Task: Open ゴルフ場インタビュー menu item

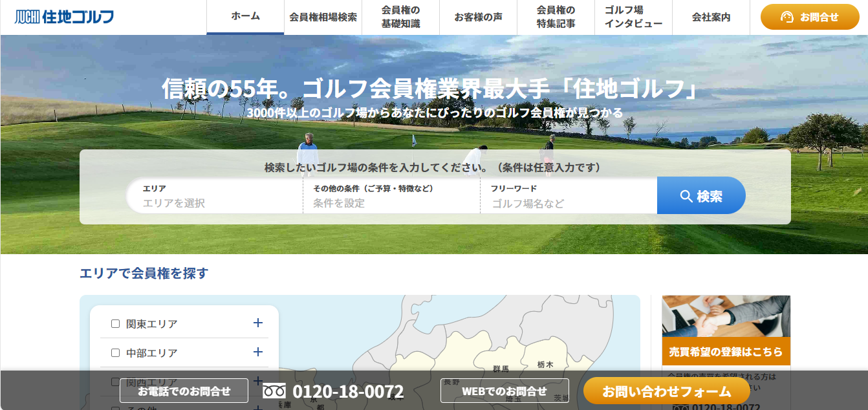Action: point(633,17)
